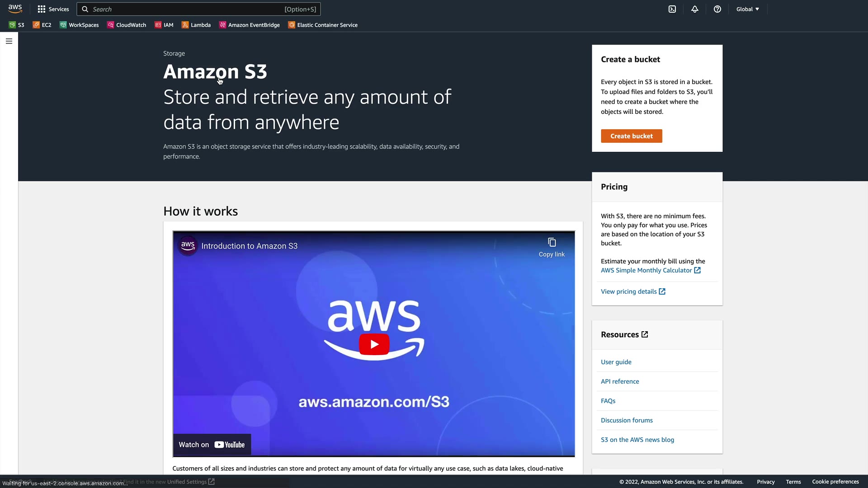Play the Introduction to Amazon S3 video
868x488 pixels.
click(x=374, y=344)
